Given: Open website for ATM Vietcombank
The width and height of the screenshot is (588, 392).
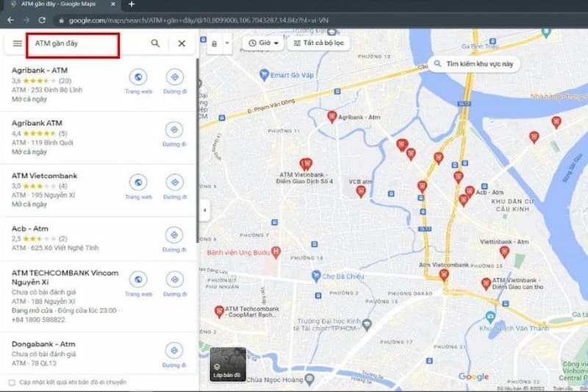Looking at the screenshot, I should 138,182.
